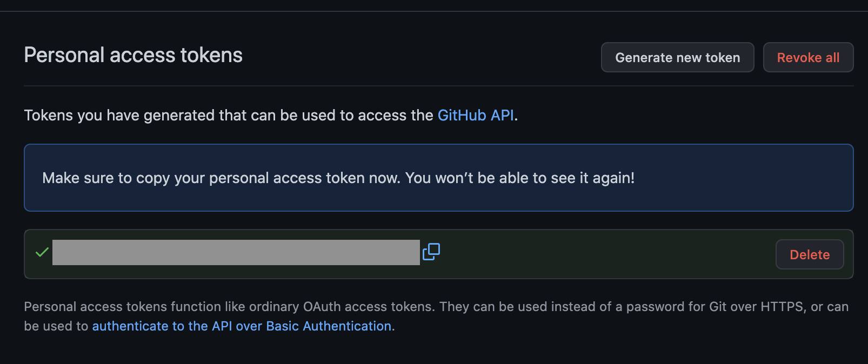The image size is (868, 364).
Task: Click authenticate to the API over Basic Authentication
Action: coord(243,326)
